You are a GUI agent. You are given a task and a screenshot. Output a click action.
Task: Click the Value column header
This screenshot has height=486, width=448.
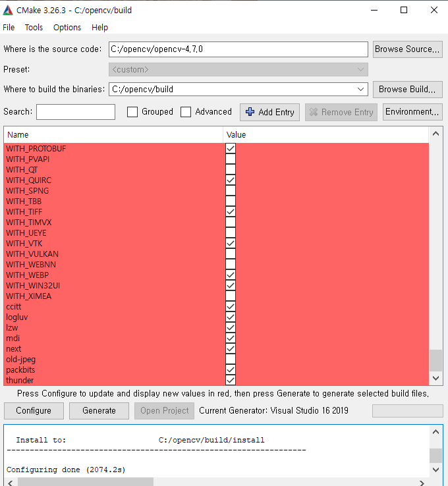point(326,135)
